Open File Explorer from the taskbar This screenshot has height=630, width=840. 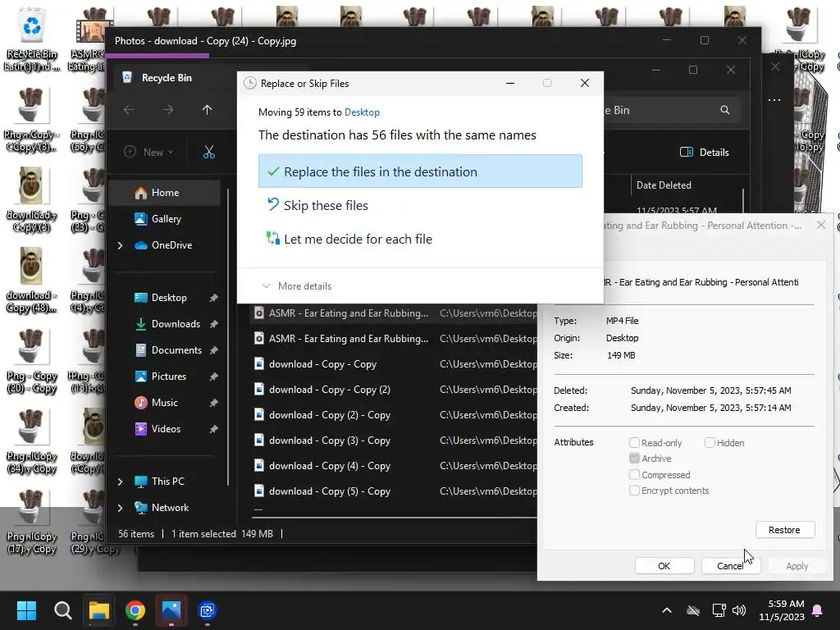coord(99,610)
